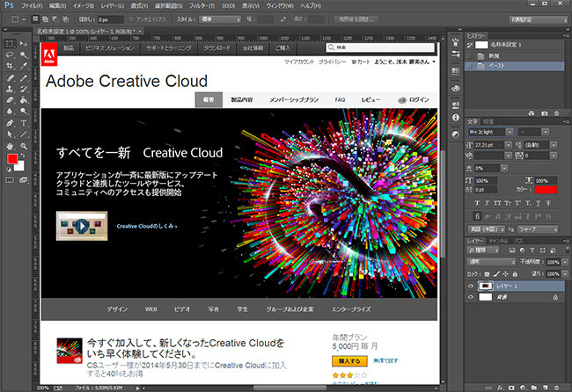Viewport: 572px width, 392px height.
Task: Toggle Strikethrough style button
Action: pos(548,203)
